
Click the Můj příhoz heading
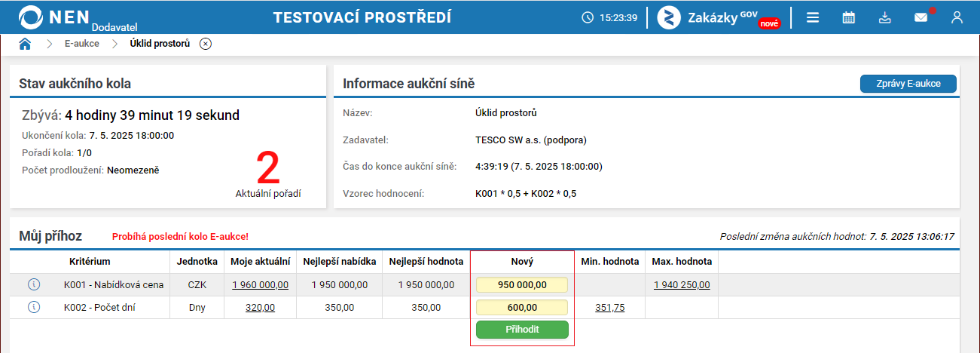pyautogui.click(x=50, y=236)
